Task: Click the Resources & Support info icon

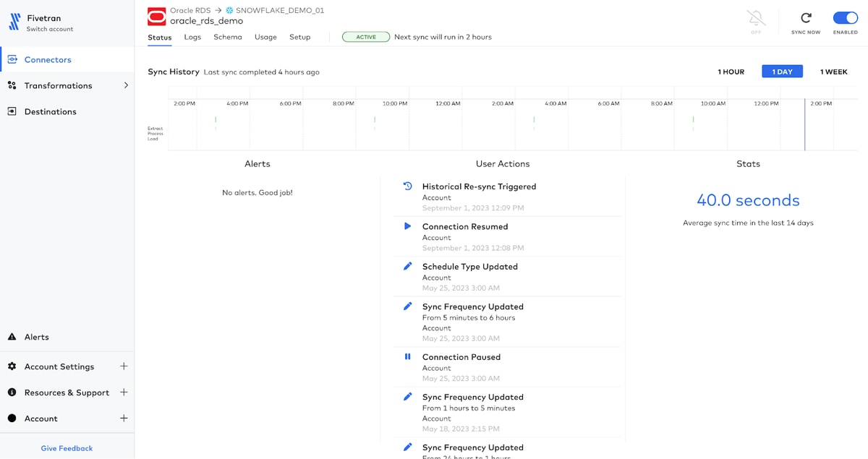Action: pyautogui.click(x=12, y=392)
